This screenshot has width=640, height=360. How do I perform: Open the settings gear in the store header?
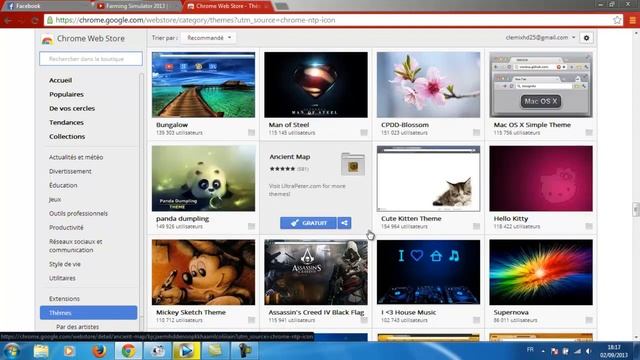(x=587, y=38)
